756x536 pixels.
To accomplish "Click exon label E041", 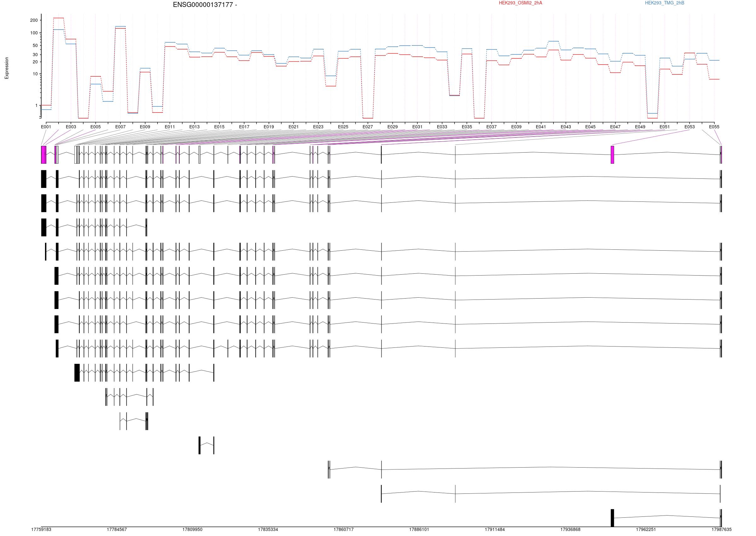I will coord(541,127).
